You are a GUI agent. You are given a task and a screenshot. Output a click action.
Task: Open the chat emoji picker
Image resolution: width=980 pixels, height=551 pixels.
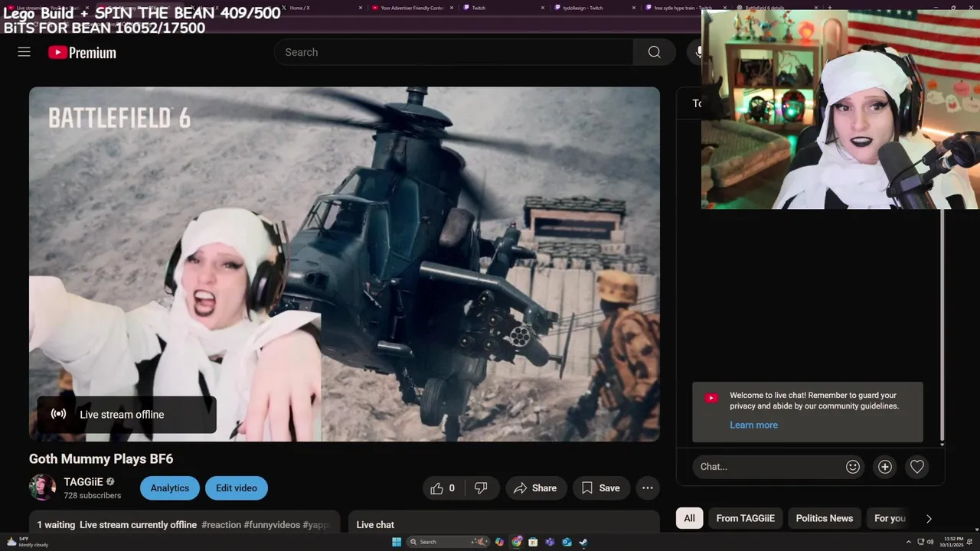pyautogui.click(x=853, y=467)
